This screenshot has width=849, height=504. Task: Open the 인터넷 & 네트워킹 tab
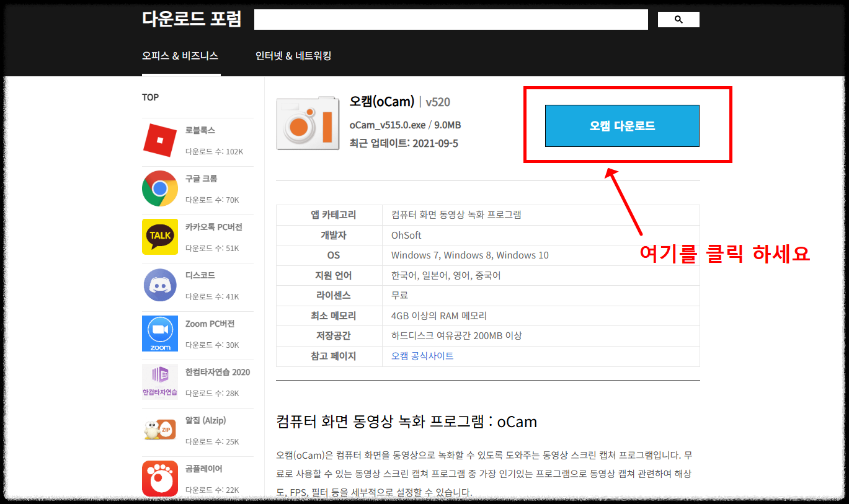pyautogui.click(x=293, y=56)
